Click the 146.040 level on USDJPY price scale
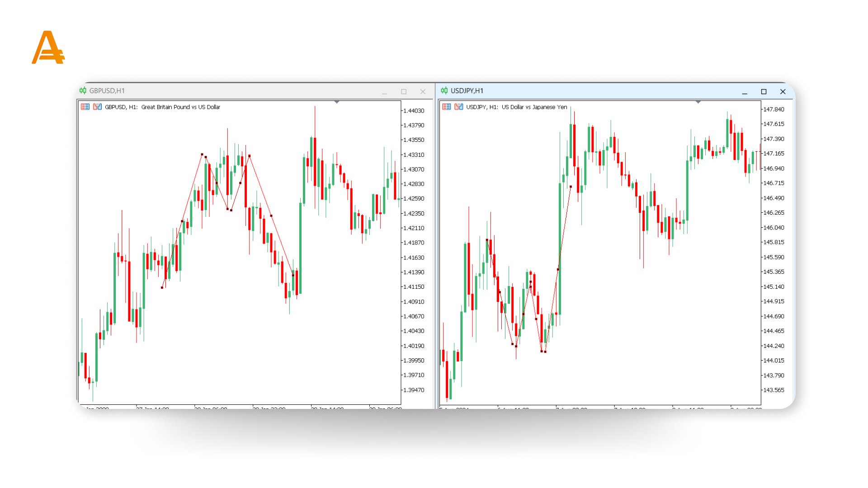Screen dimensions: 868x488 point(774,228)
